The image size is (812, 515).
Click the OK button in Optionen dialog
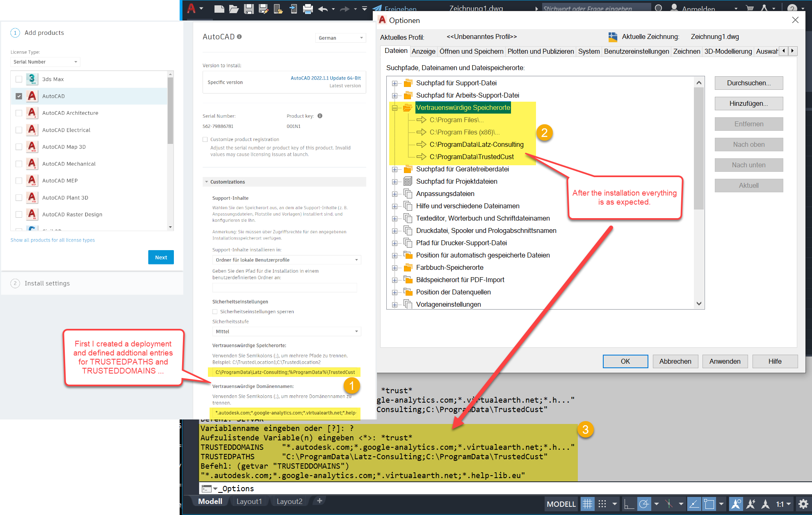click(x=625, y=361)
